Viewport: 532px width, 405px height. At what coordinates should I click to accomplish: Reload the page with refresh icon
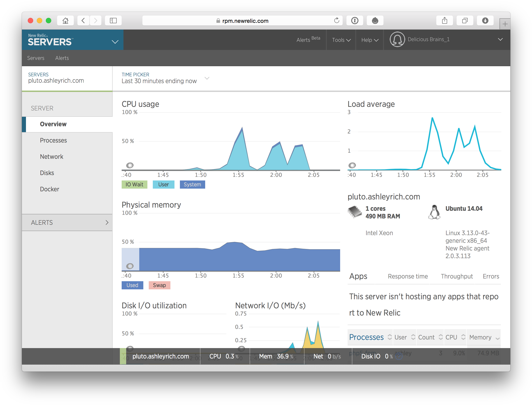[337, 21]
